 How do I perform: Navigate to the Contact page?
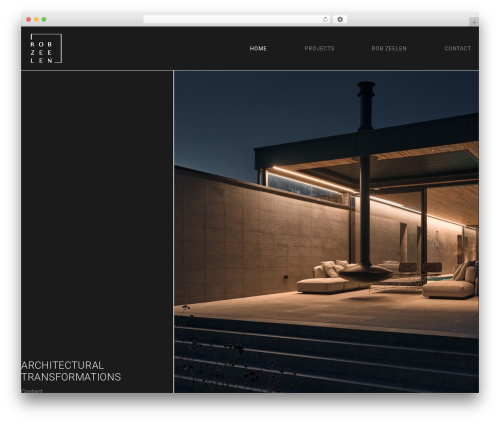tap(458, 49)
